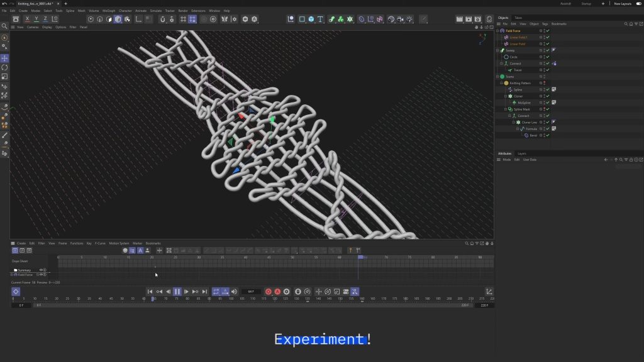644x362 pixels.
Task: Click the current frame number field
Action: click(251, 292)
